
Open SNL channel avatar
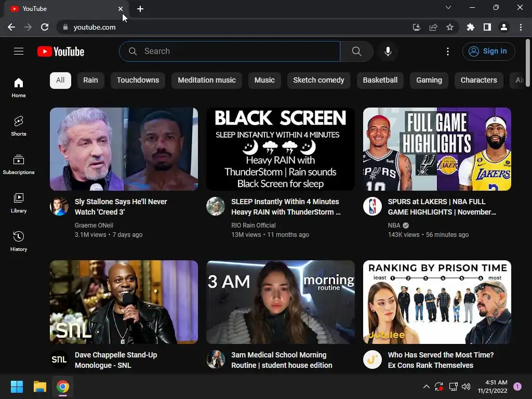click(59, 360)
